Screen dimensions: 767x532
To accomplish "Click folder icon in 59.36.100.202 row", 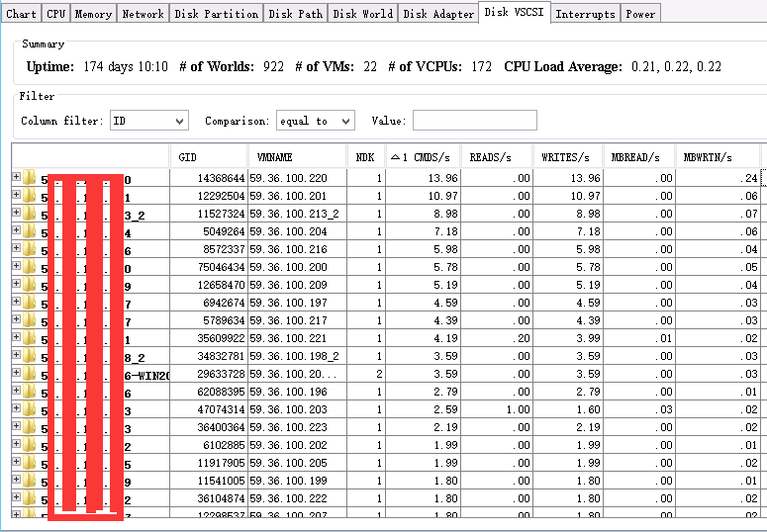I will [30, 443].
